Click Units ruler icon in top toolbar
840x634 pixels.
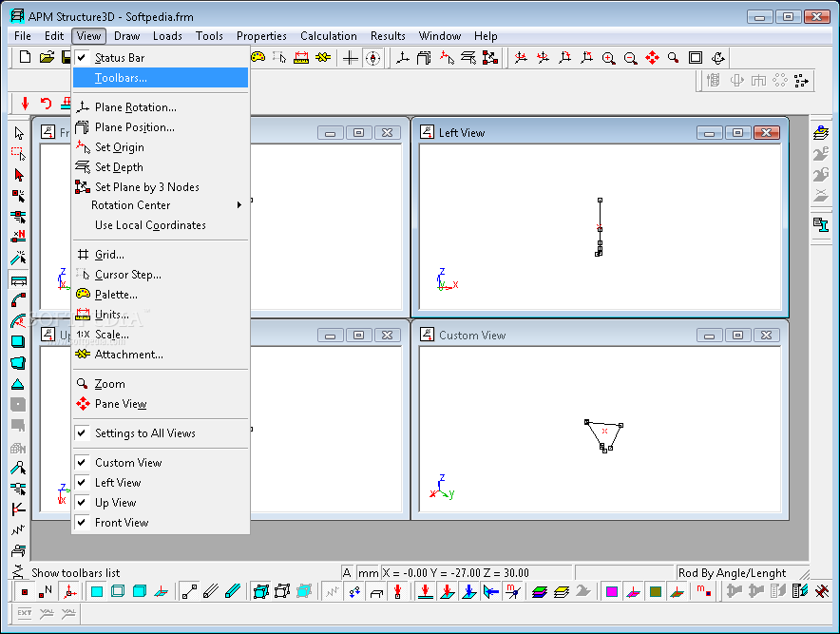click(x=301, y=57)
